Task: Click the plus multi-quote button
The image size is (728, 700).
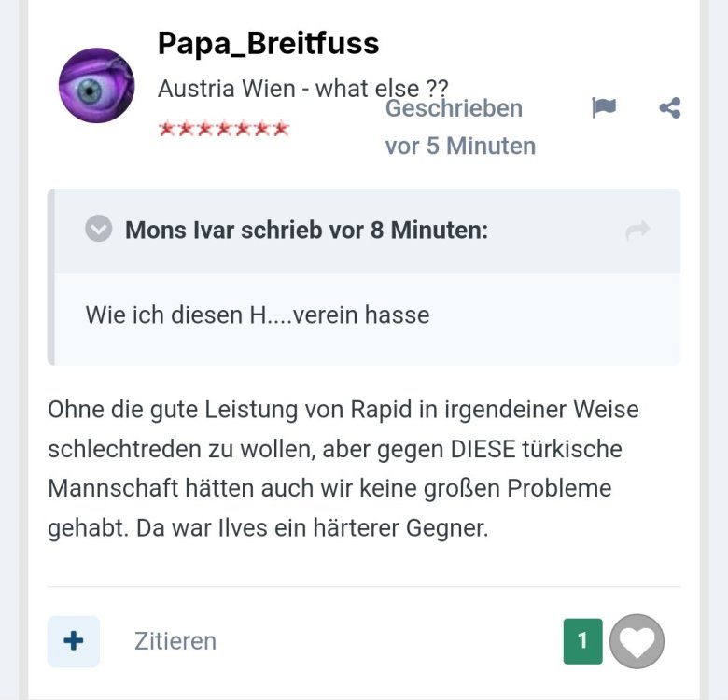Action: click(74, 641)
